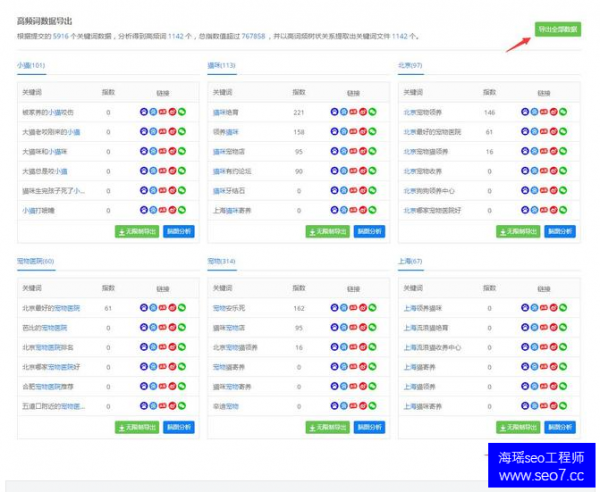
Task: Click red rectangular icon for 上海猫咪寄养 in 猫咪 panel
Action: point(353,210)
